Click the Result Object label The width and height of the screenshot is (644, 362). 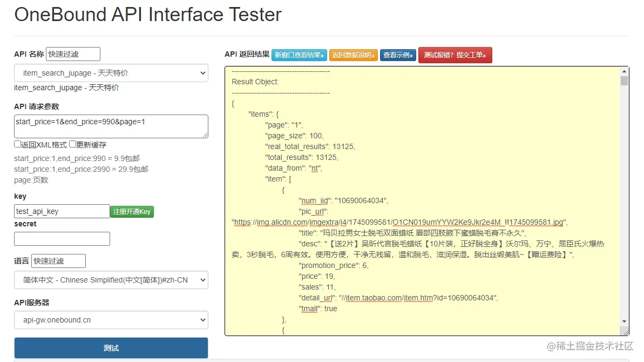click(x=255, y=82)
